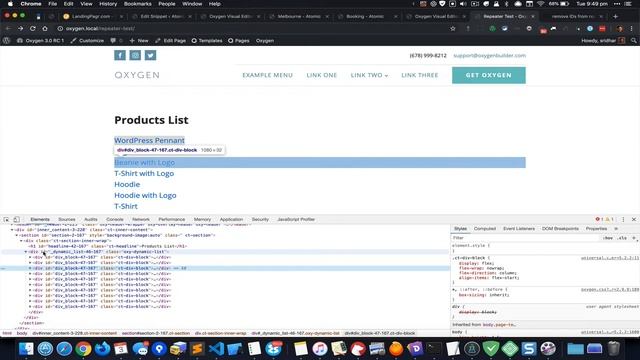Switch to the LandingPage.com tab

tap(91, 16)
